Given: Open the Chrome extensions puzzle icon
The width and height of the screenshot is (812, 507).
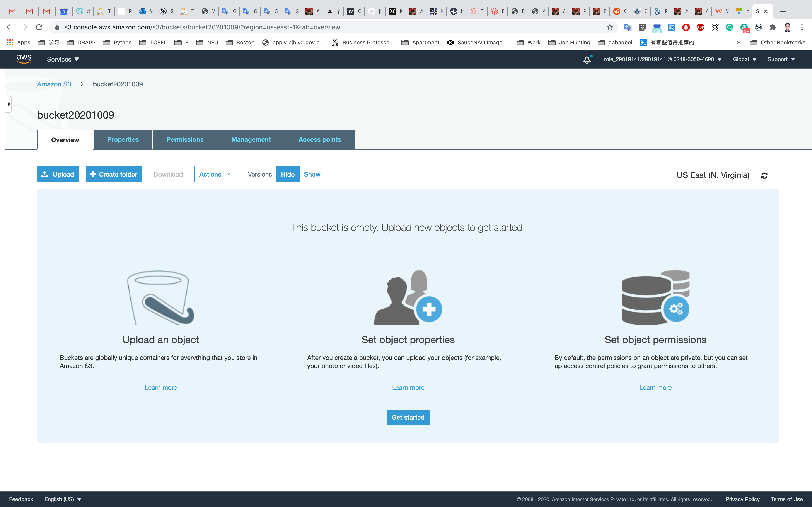Looking at the screenshot, I should click(x=773, y=27).
